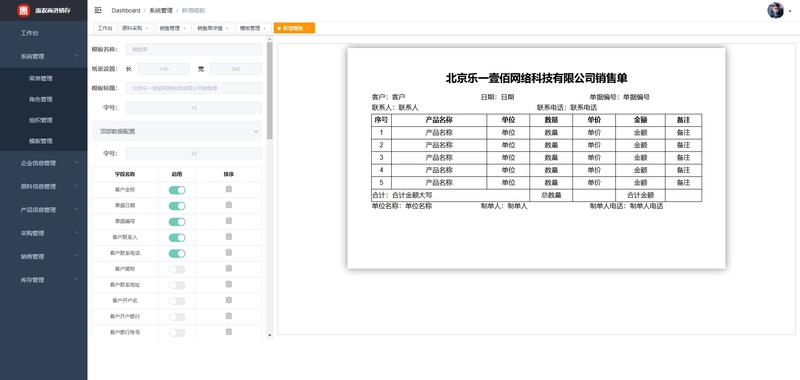Go to Dashboard breadcrumb link
The width and height of the screenshot is (800, 380).
pyautogui.click(x=126, y=10)
